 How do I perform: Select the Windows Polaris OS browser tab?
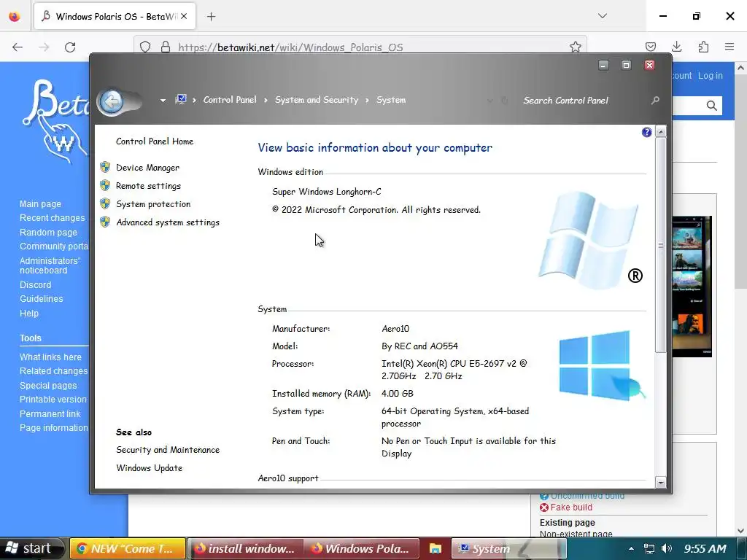click(x=116, y=17)
